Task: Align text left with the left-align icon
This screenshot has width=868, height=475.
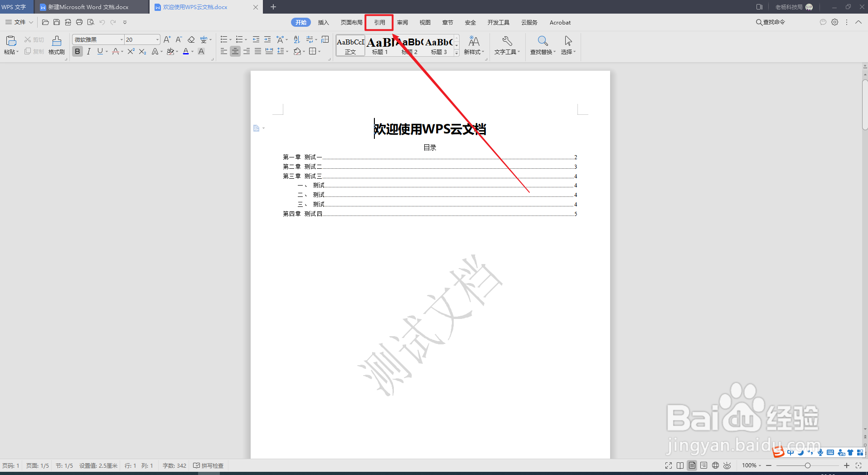Action: (x=224, y=51)
